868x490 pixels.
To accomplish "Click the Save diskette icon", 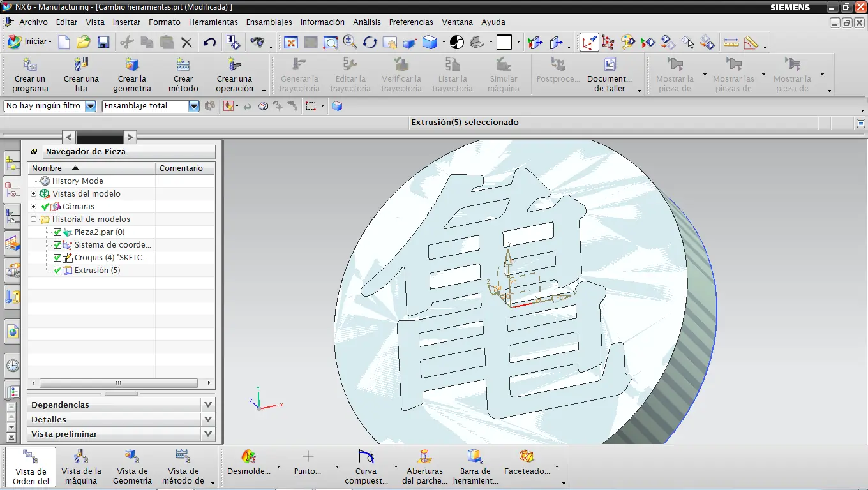I will [103, 42].
